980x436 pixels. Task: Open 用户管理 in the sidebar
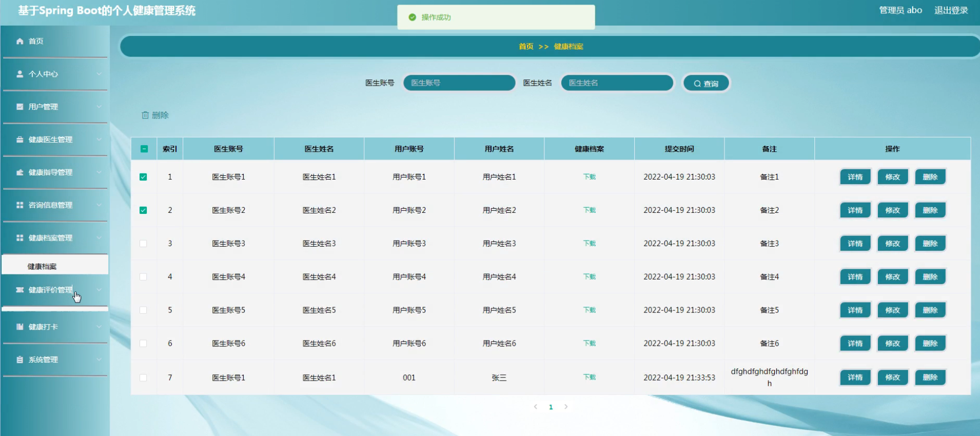[55, 107]
